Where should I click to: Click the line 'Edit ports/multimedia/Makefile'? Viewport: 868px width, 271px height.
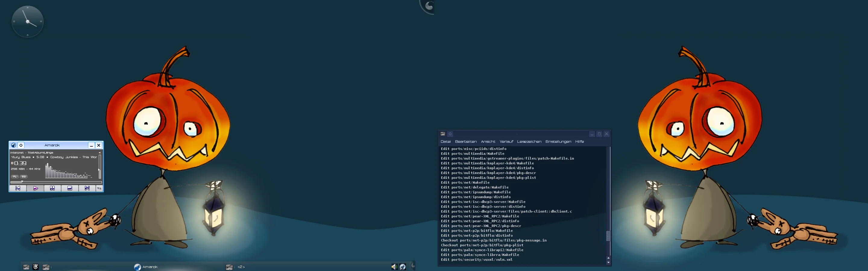(x=472, y=154)
